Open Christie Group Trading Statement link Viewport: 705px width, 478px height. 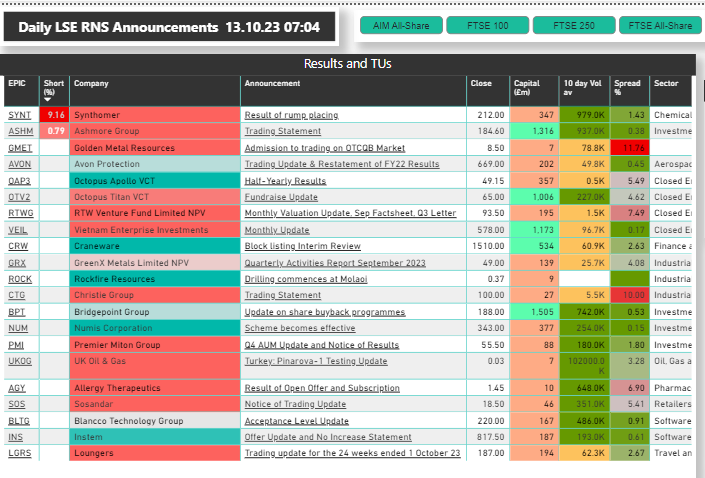(283, 295)
